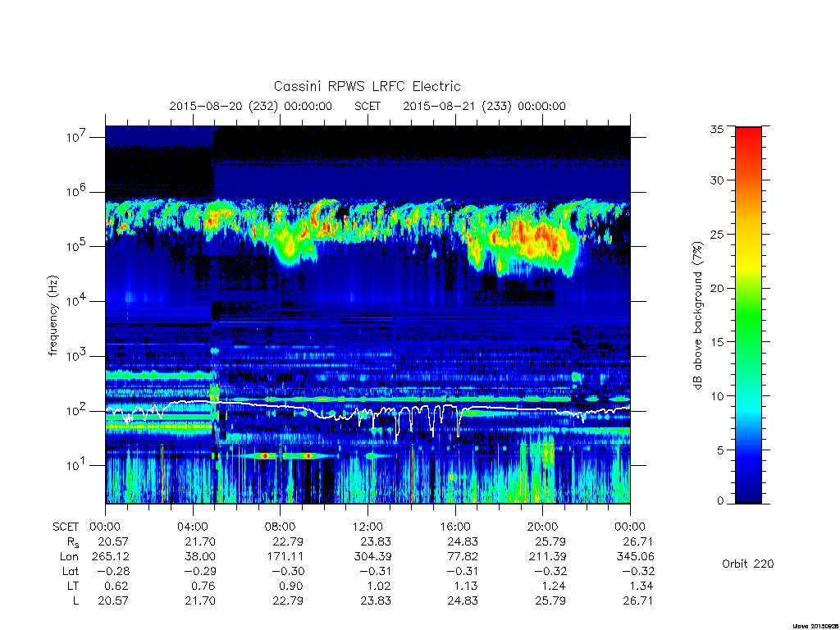Click Lon value 77.82

point(463,557)
